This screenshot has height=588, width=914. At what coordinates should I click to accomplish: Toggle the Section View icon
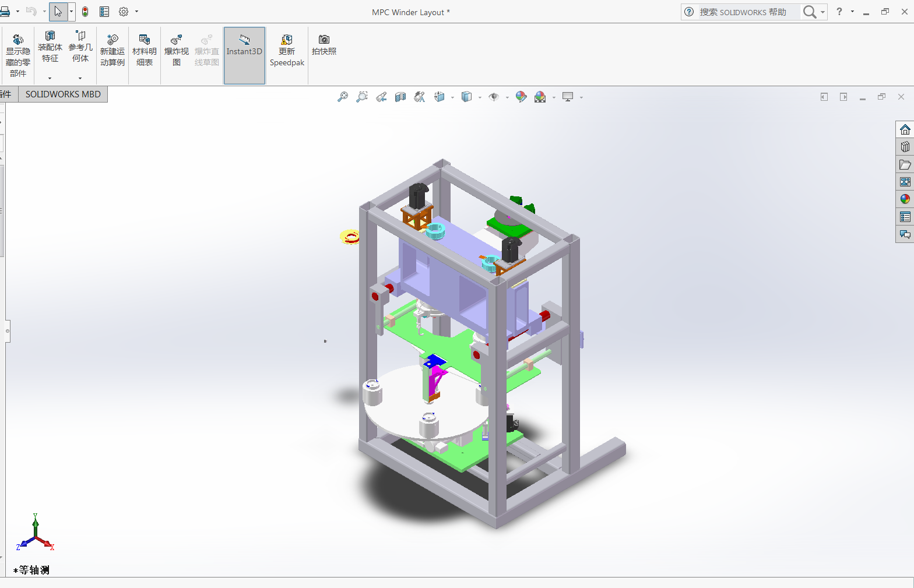tap(400, 97)
